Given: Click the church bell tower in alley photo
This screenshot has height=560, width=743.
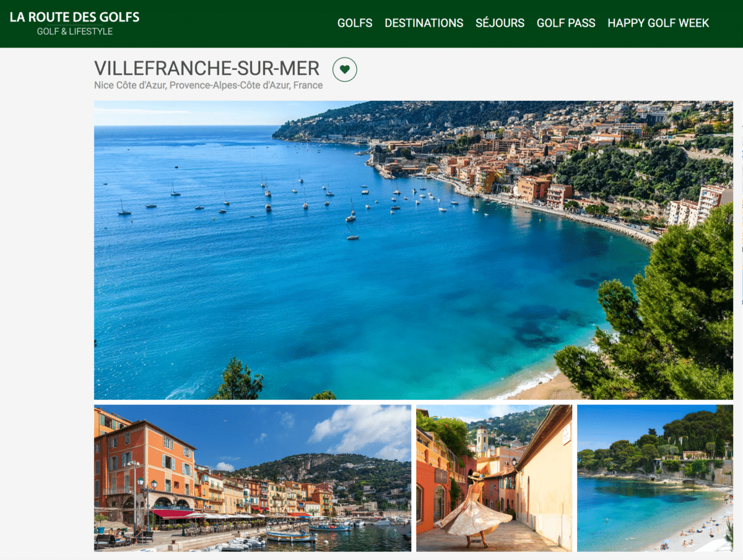Looking at the screenshot, I should click(x=482, y=441).
